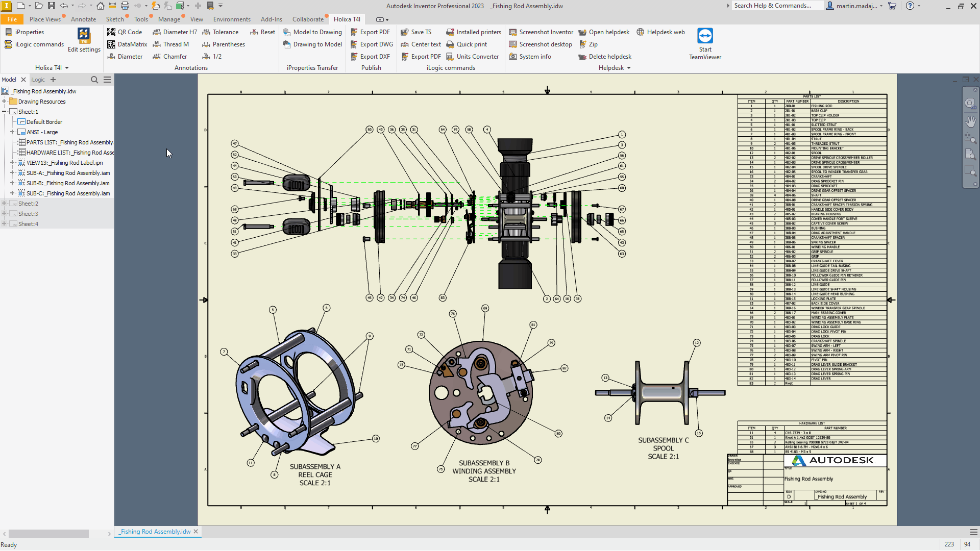Click the Export PDF publish icon
This screenshot has height=551, width=980.
point(354,32)
